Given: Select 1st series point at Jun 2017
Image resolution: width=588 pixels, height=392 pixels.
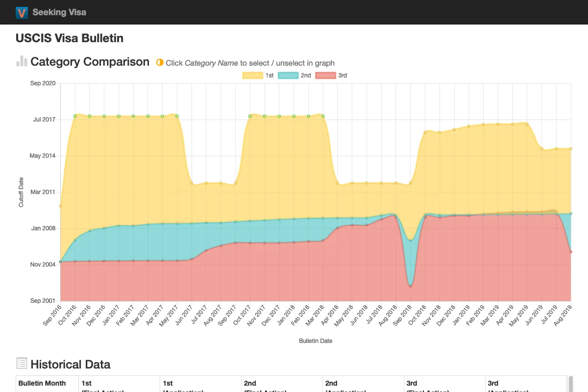Looking at the screenshot, I should pos(192,183).
